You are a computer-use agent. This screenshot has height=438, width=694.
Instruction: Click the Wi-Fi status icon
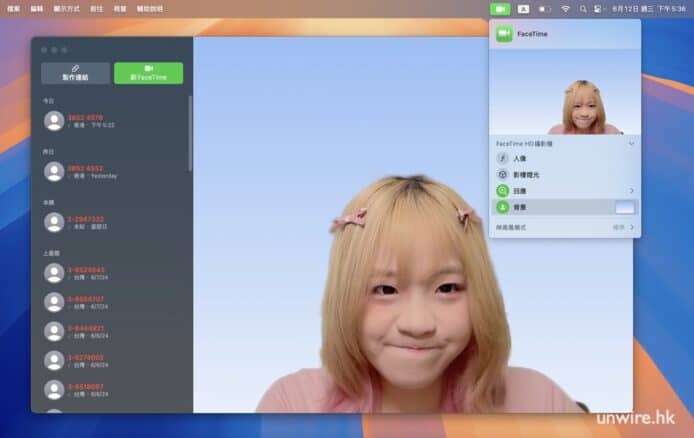point(565,8)
